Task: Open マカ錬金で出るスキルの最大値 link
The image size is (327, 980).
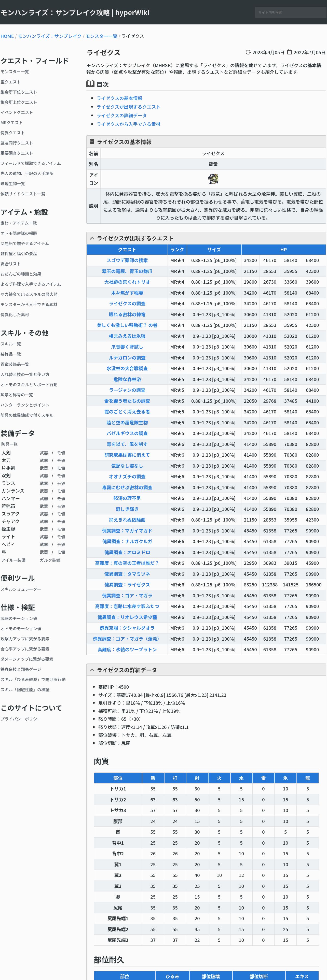Action: 29,294
